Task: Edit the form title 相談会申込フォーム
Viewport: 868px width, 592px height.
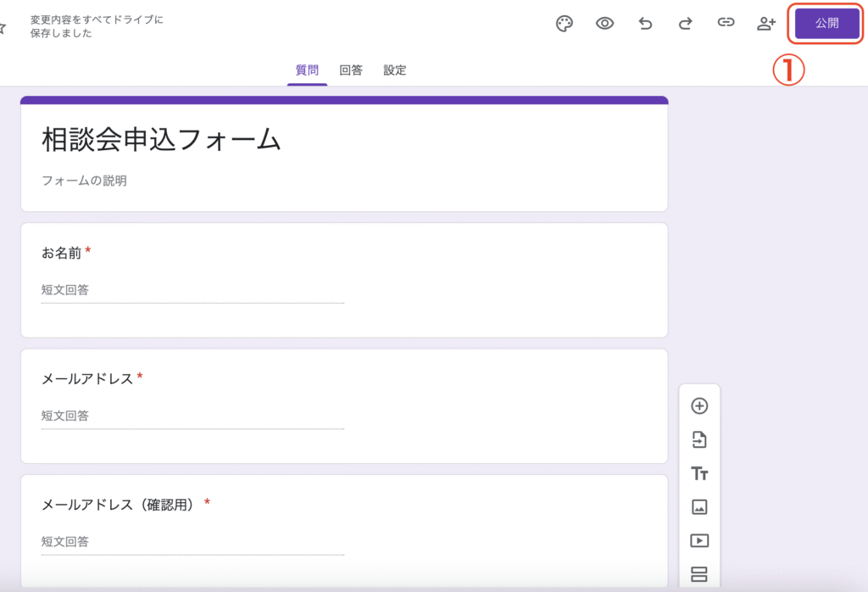Action: pos(162,139)
